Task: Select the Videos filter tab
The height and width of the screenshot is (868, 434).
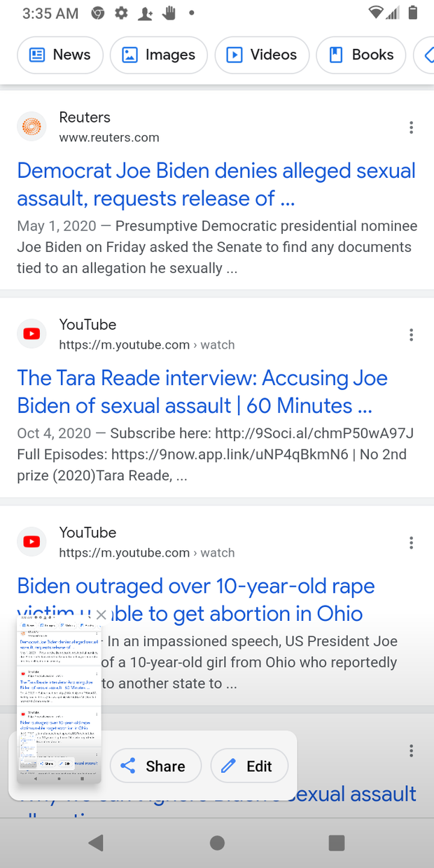Action: point(262,55)
